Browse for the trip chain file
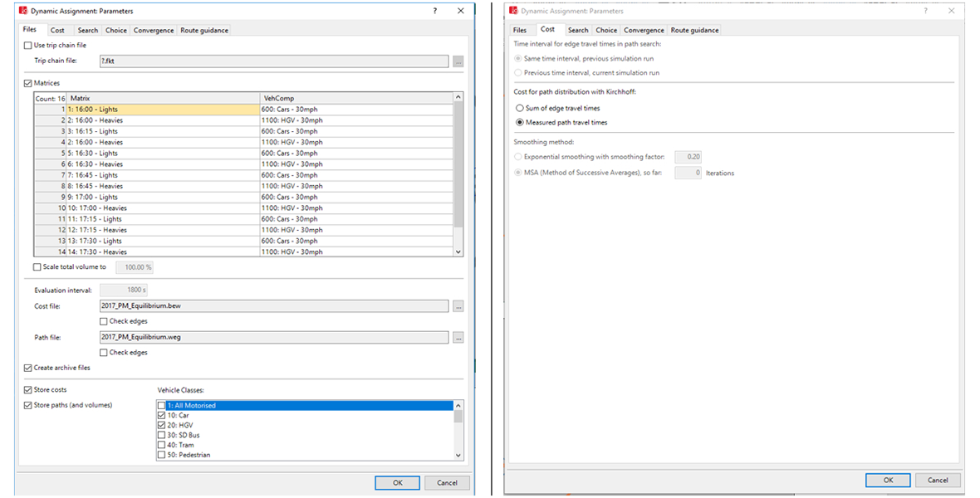The height and width of the screenshot is (498, 980). (x=458, y=61)
